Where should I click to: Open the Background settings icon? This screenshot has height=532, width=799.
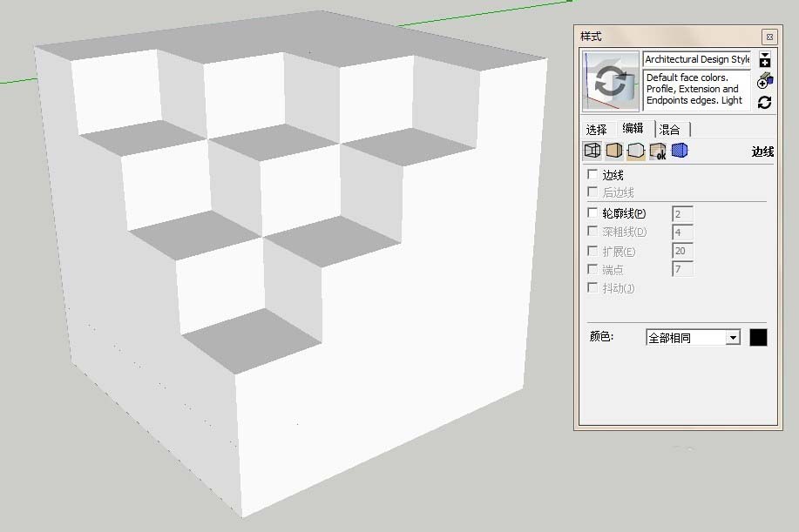(636, 151)
